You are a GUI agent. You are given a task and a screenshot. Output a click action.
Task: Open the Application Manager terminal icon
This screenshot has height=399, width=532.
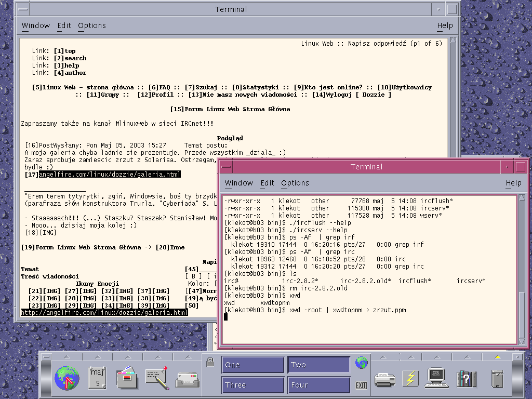coord(436,378)
